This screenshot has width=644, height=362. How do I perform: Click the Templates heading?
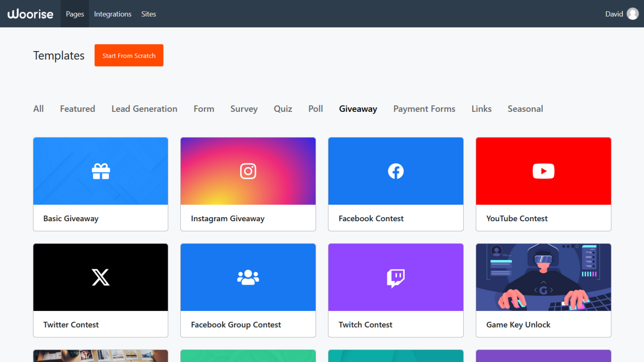59,55
